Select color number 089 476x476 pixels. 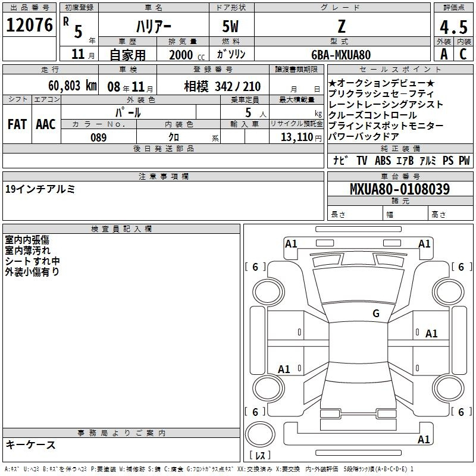[x=98, y=137]
